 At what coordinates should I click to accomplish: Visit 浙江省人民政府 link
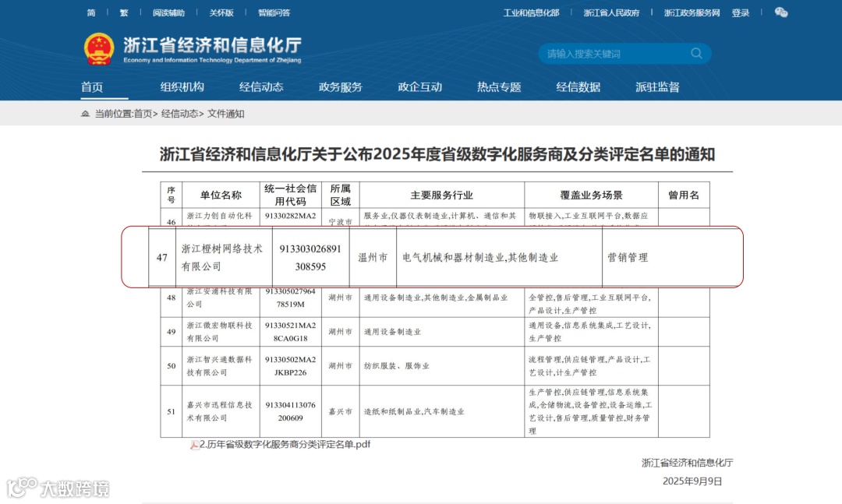tap(612, 13)
